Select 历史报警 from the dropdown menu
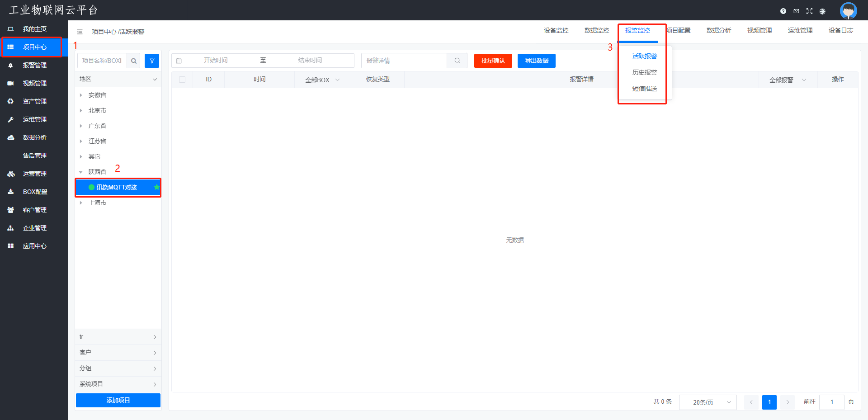 click(644, 72)
